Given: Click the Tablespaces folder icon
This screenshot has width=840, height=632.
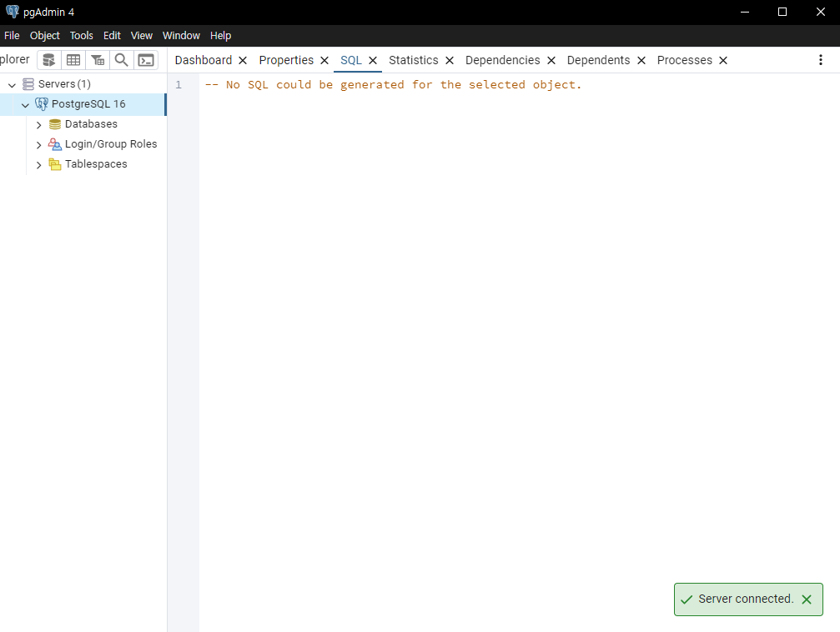Looking at the screenshot, I should pyautogui.click(x=55, y=164).
